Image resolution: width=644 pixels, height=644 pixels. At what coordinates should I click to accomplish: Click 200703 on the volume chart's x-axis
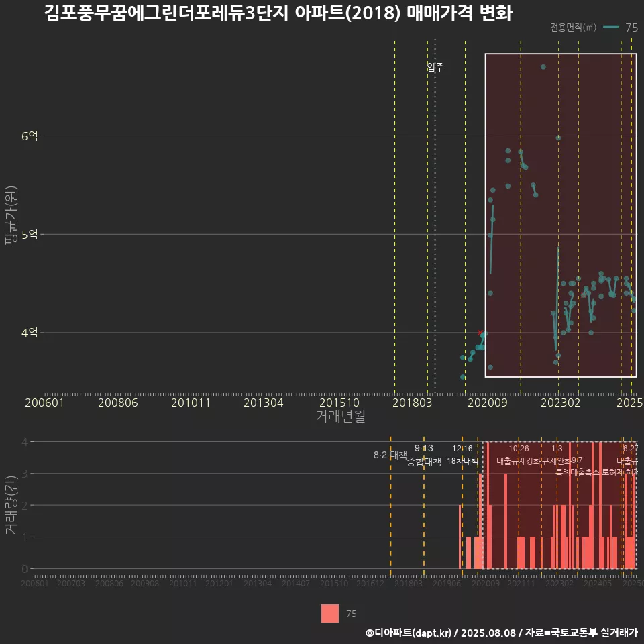71,583
